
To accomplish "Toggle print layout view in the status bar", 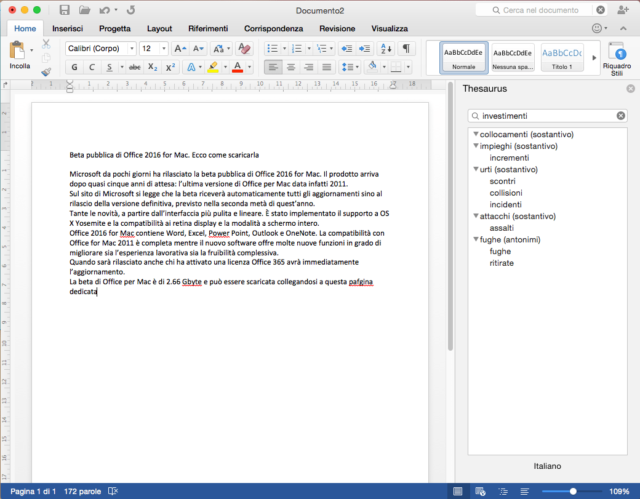I will pyautogui.click(x=458, y=491).
